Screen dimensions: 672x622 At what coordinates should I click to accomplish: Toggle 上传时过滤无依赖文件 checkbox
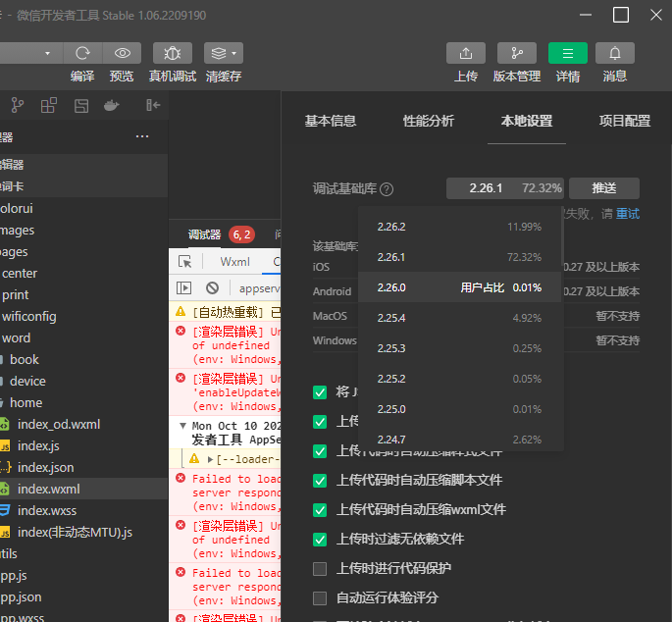320,540
